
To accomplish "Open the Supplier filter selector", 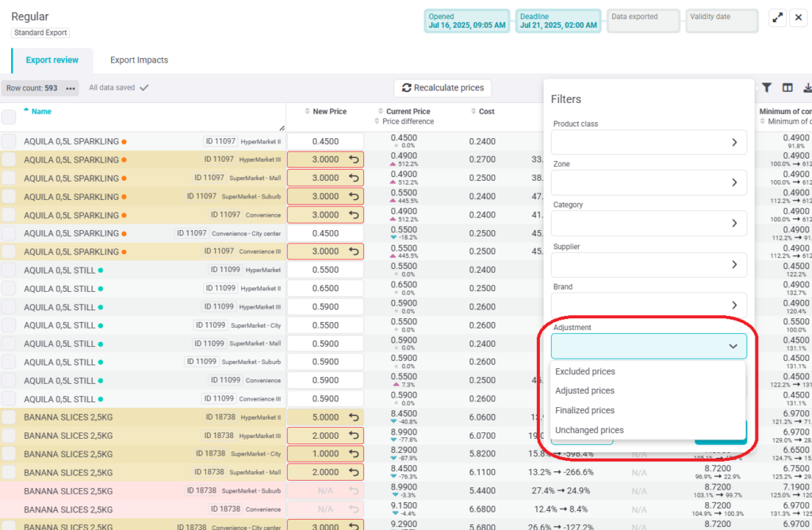I will tap(649, 265).
